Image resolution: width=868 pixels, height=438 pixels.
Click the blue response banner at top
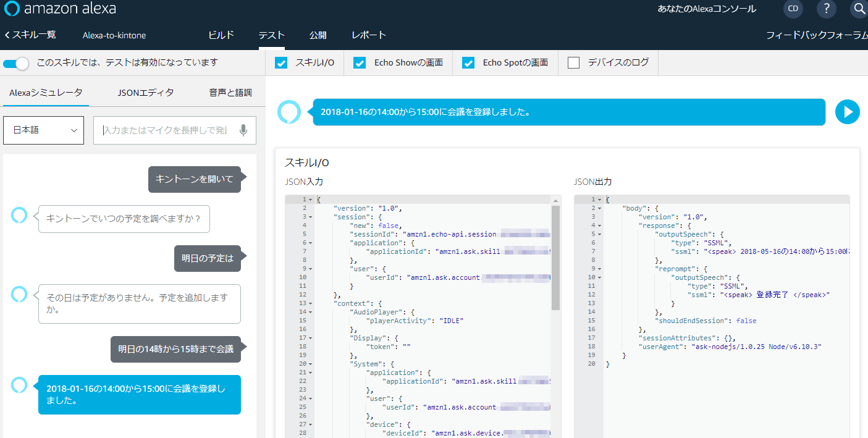pyautogui.click(x=569, y=112)
